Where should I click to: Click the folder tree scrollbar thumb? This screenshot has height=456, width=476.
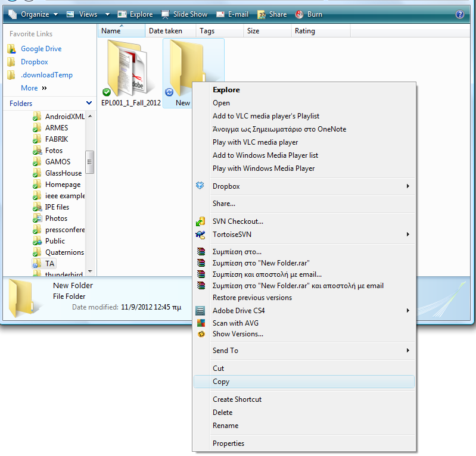pos(89,162)
